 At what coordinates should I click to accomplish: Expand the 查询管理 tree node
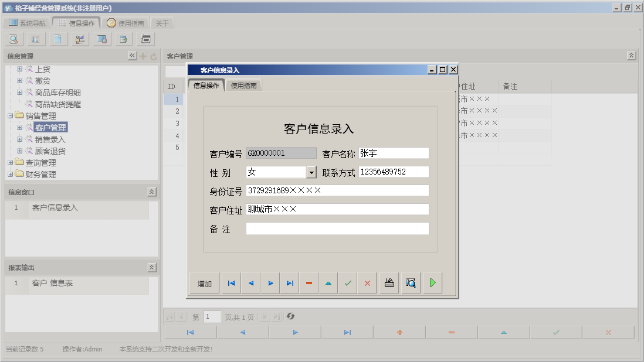[11, 163]
